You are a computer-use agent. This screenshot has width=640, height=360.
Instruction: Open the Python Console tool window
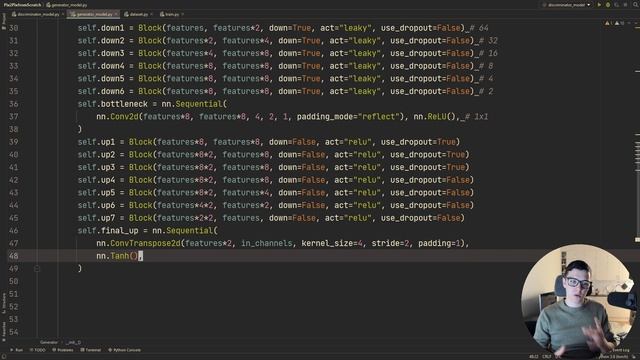[124, 350]
